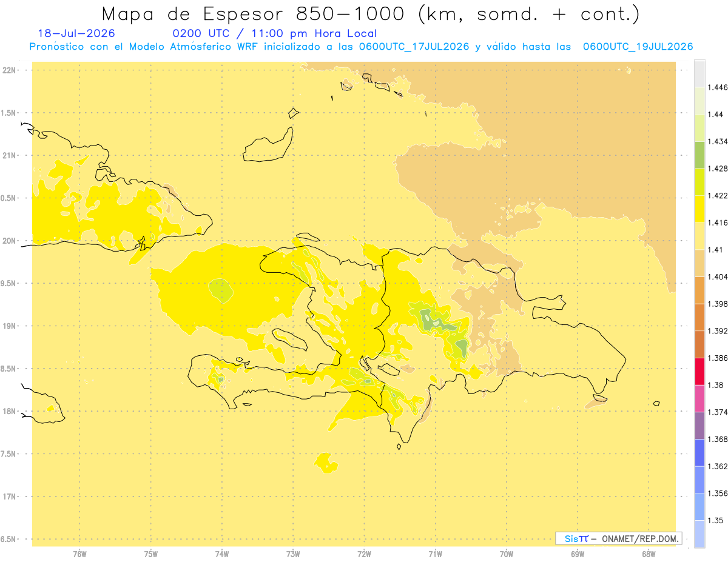The image size is (728, 562).
Task: Click the '1.422' color scale value
Action: 718,195
